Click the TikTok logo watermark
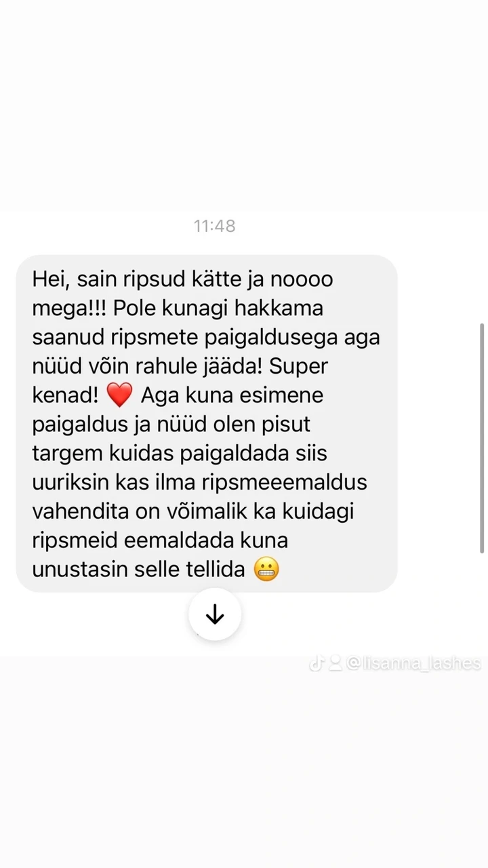Image resolution: width=488 pixels, height=868 pixels. (317, 664)
